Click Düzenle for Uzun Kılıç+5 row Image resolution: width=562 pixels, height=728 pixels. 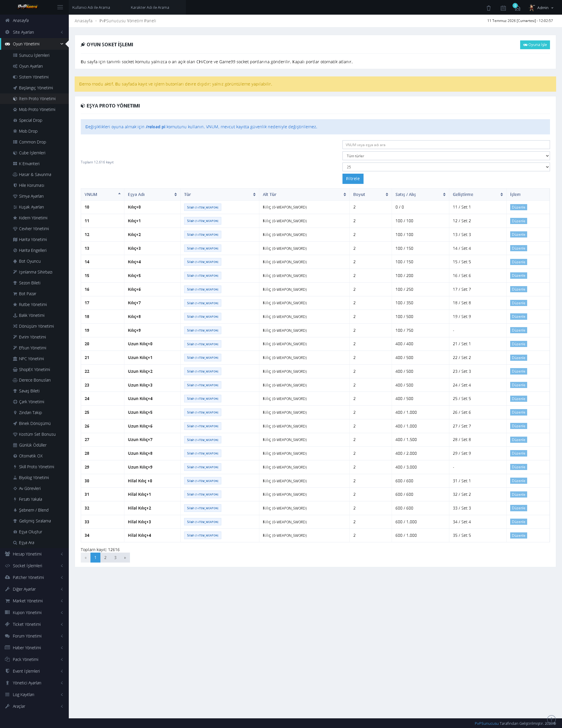(518, 412)
